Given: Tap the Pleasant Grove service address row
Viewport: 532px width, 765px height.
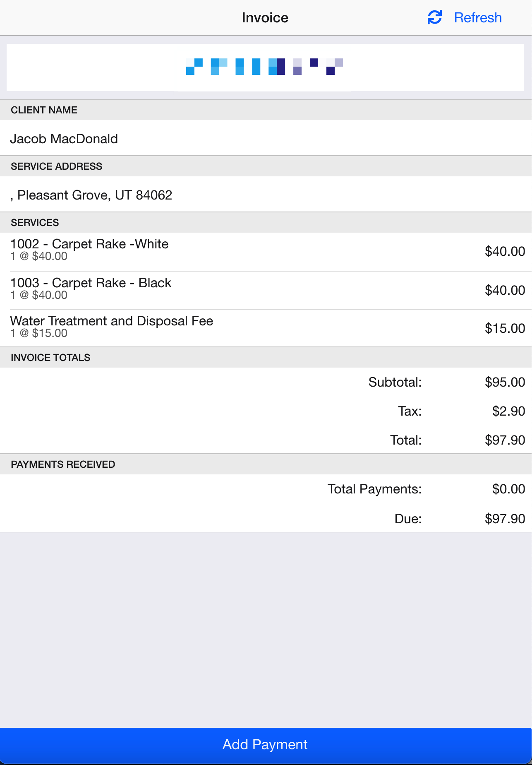Looking at the screenshot, I should click(266, 195).
